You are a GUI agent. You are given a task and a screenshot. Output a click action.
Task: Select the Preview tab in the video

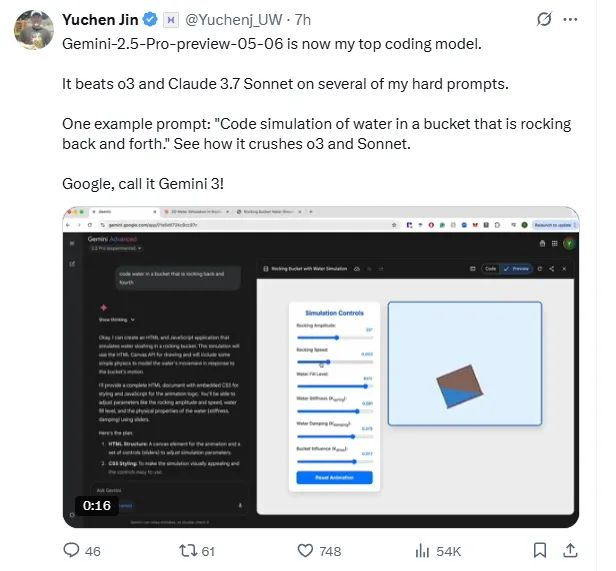tap(518, 269)
